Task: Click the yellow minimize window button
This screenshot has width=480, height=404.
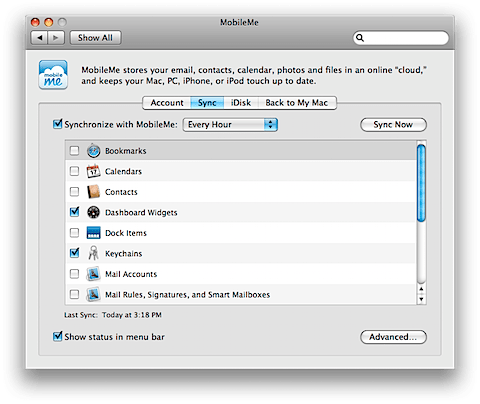Action: coord(49,22)
